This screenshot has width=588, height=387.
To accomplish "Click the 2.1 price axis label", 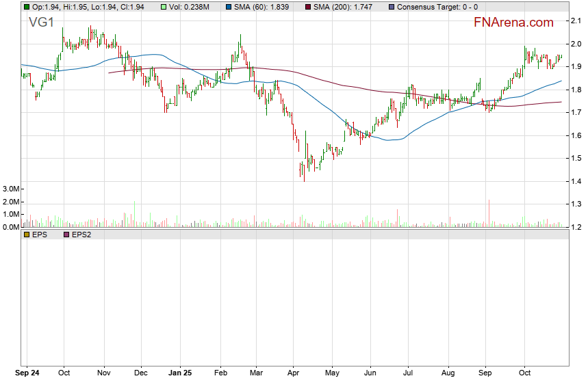I will coord(576,21).
